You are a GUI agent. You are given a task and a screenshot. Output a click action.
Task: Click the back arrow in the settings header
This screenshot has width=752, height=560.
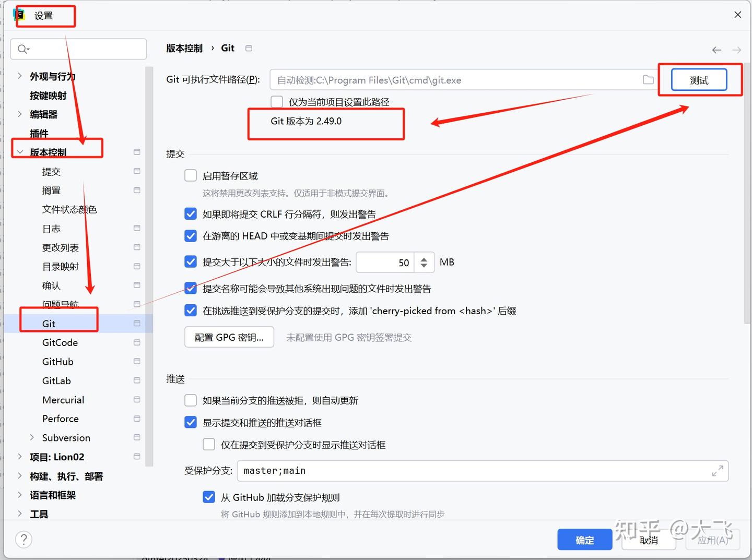click(x=716, y=50)
